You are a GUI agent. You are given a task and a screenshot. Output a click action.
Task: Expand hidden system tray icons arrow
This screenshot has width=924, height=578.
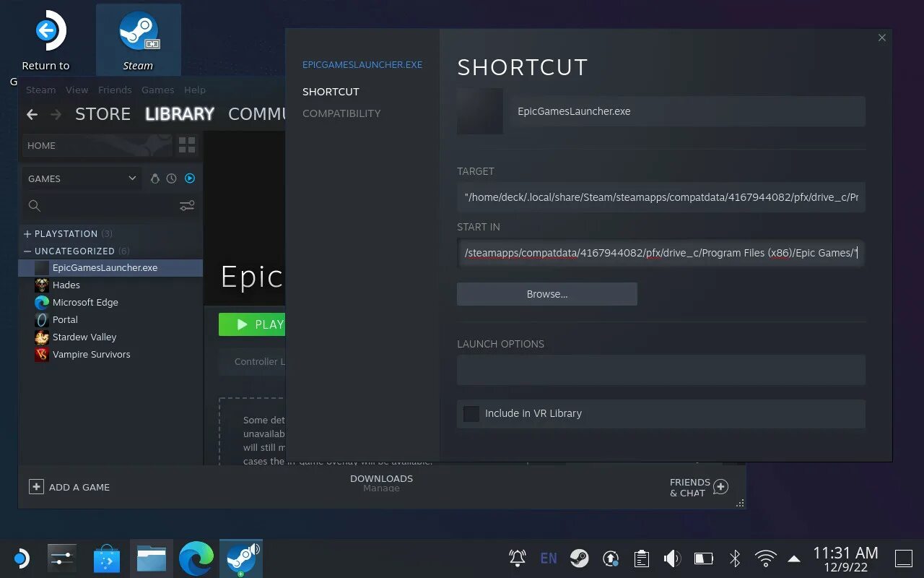pyautogui.click(x=794, y=558)
